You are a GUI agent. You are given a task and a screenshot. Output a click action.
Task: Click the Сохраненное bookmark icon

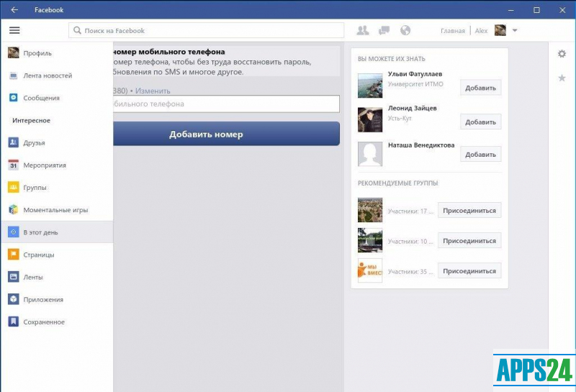click(14, 322)
